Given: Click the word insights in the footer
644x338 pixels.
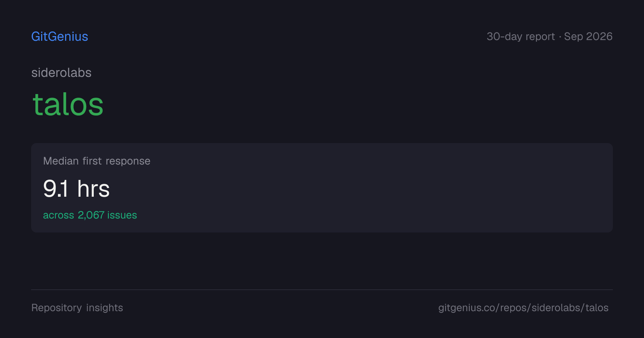Looking at the screenshot, I should (x=104, y=308).
